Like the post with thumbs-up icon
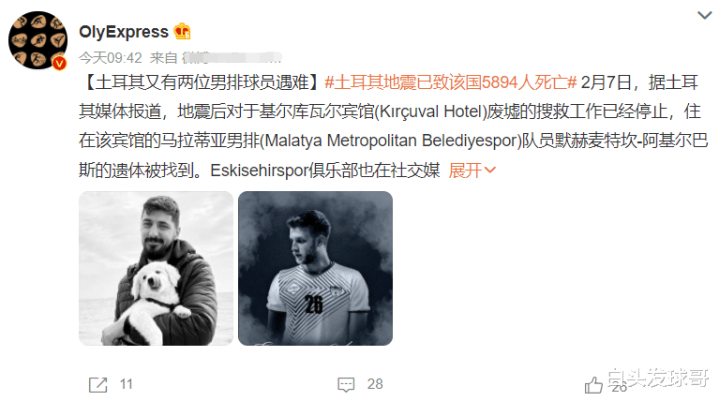This screenshot has width=719, height=401. 593,385
